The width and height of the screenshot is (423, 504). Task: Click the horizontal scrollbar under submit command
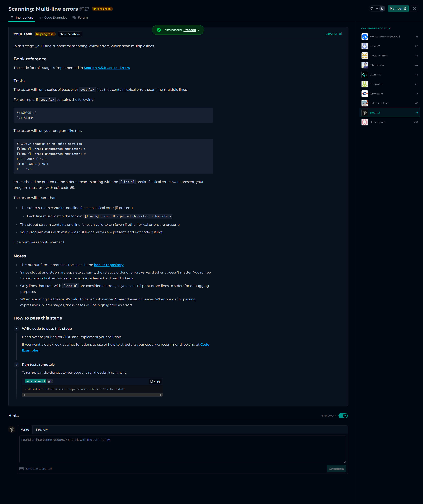[92, 395]
